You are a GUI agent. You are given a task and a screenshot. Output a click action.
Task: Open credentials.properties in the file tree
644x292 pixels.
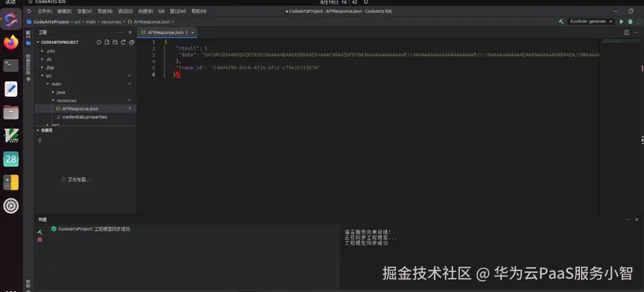tap(85, 117)
